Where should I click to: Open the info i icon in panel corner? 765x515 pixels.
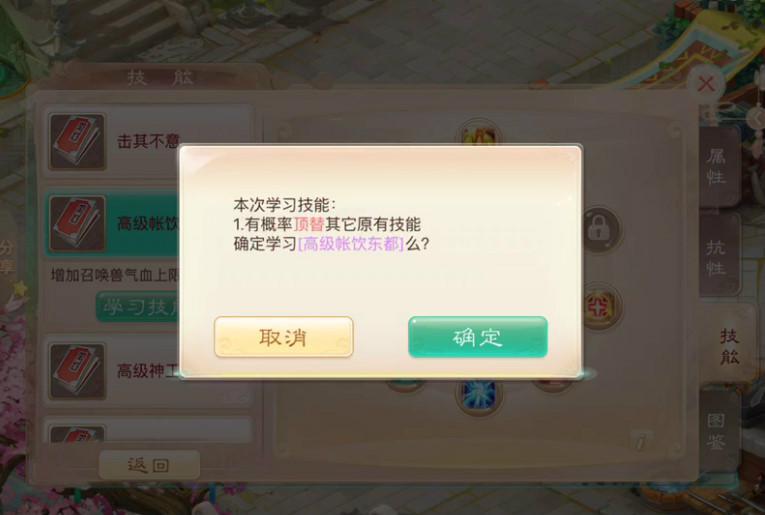coord(641,441)
